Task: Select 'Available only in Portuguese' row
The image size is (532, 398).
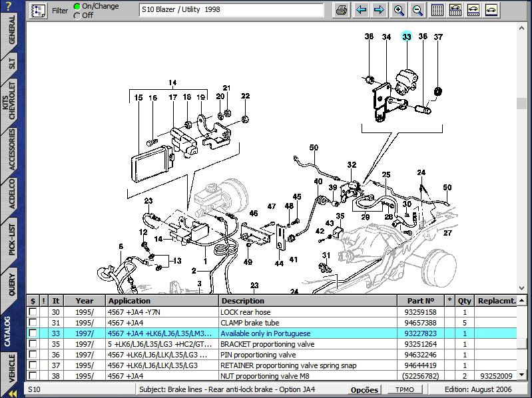Action: [x=272, y=333]
